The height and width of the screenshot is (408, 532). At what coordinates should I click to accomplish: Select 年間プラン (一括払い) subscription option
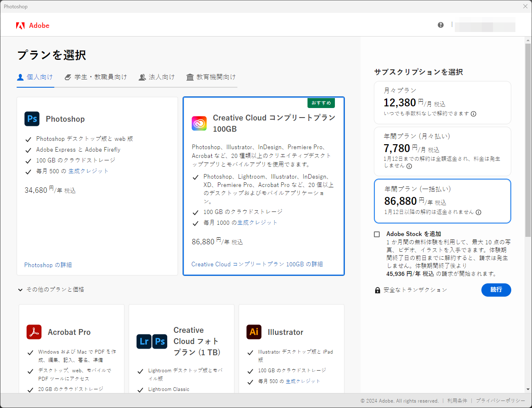442,201
